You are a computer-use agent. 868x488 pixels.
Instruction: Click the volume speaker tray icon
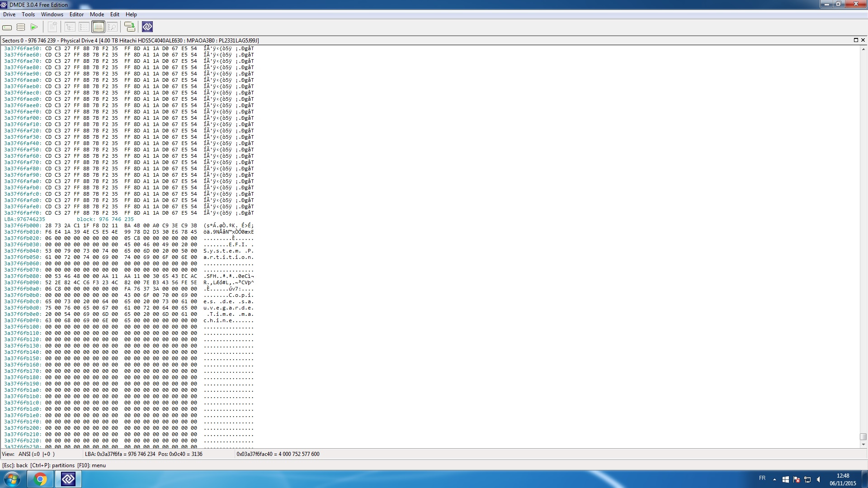click(818, 479)
